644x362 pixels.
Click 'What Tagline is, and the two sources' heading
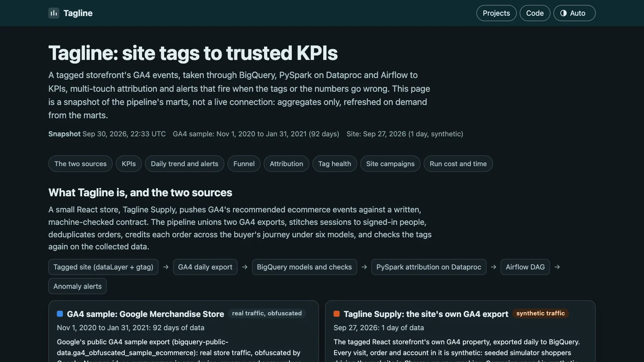[x=140, y=193]
